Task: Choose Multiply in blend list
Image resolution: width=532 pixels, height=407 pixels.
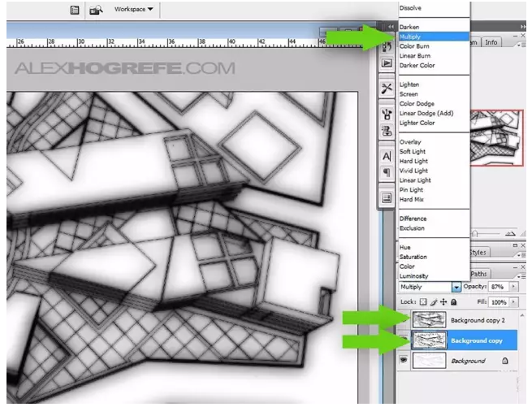Action: pos(434,37)
